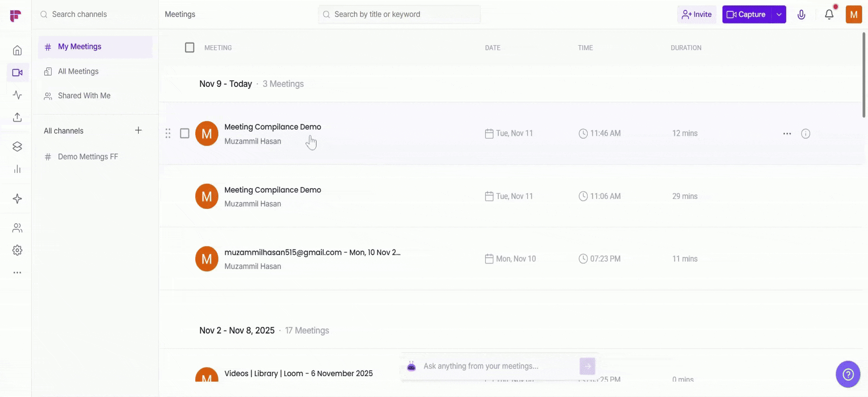Click the vertical scrollbar thumb
The image size is (868, 397).
[x=863, y=75]
